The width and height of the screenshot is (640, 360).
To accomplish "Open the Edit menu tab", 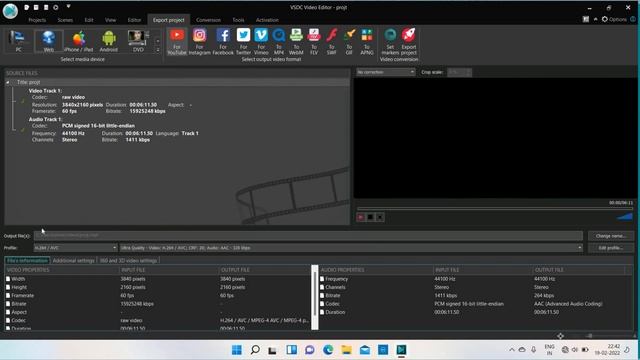I will tap(89, 20).
